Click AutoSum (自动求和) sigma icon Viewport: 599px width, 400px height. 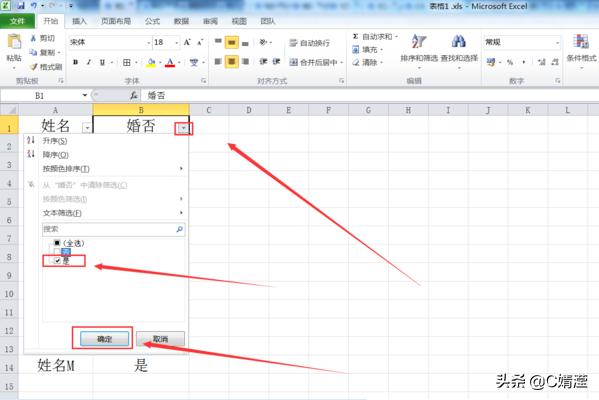coord(355,37)
